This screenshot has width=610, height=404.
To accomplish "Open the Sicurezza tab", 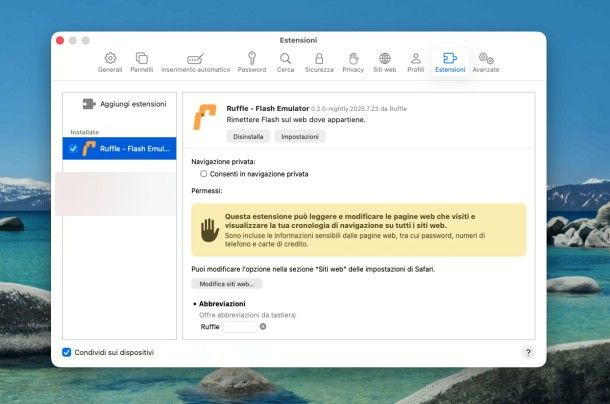I will [x=319, y=62].
